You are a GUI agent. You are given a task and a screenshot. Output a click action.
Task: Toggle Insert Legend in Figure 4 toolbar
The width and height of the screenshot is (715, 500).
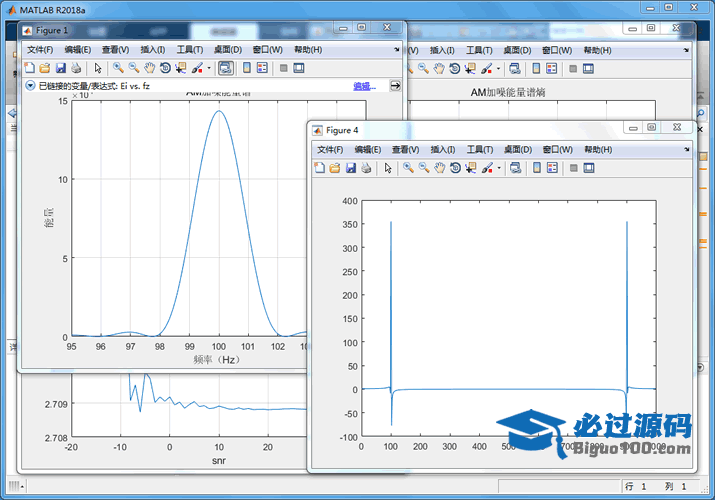pyautogui.click(x=553, y=167)
